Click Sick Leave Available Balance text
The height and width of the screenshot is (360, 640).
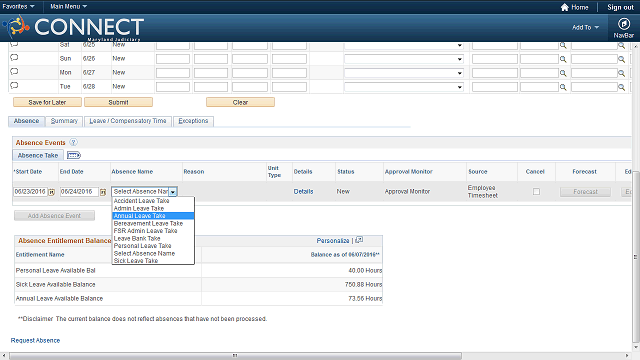[56, 284]
